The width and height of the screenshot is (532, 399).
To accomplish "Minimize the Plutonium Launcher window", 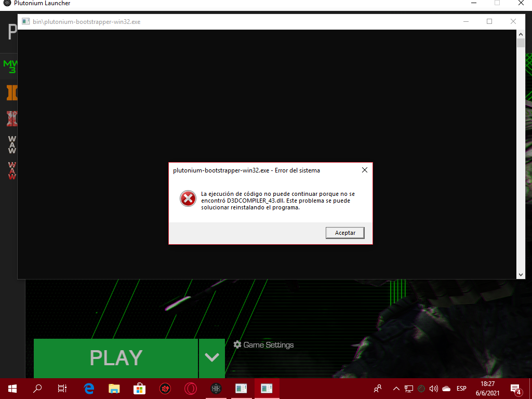I will click(474, 3).
